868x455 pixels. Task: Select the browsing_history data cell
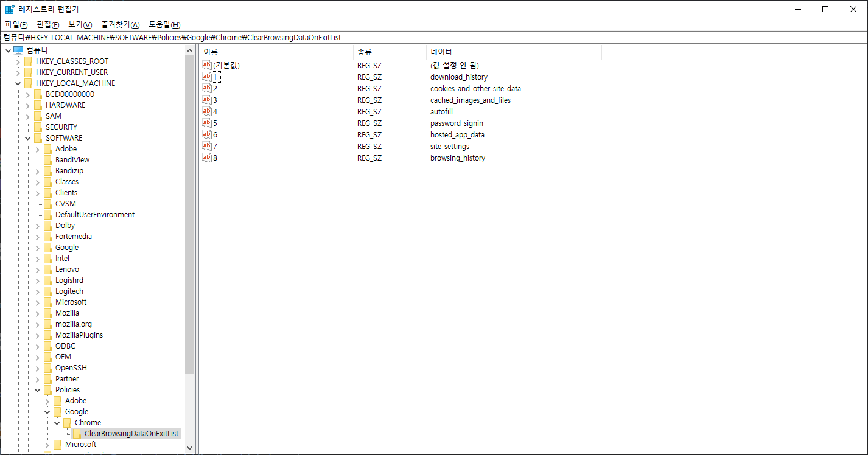tap(458, 158)
